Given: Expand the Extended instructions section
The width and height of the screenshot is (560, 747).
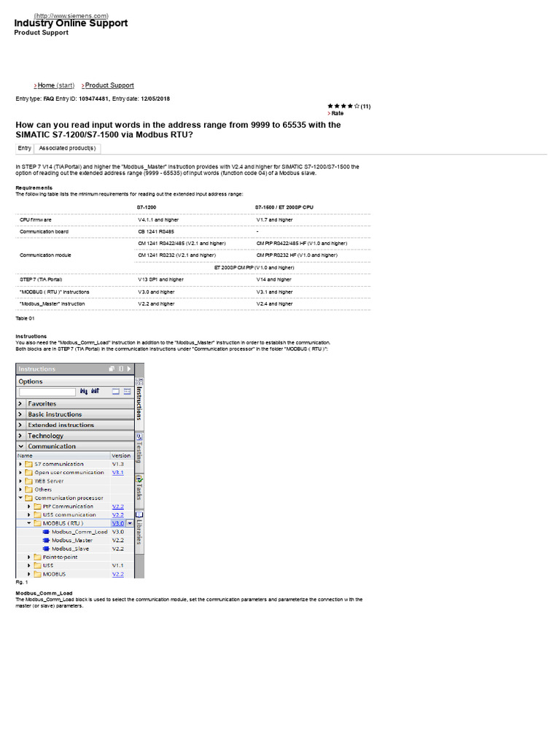Looking at the screenshot, I should click(x=20, y=425).
